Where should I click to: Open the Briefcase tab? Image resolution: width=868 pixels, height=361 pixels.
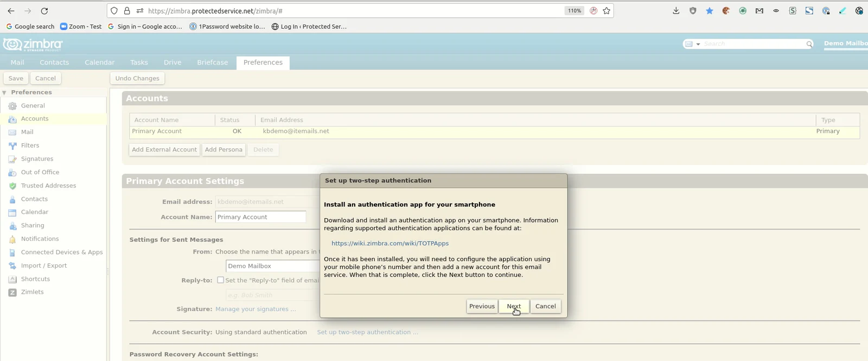tap(213, 62)
